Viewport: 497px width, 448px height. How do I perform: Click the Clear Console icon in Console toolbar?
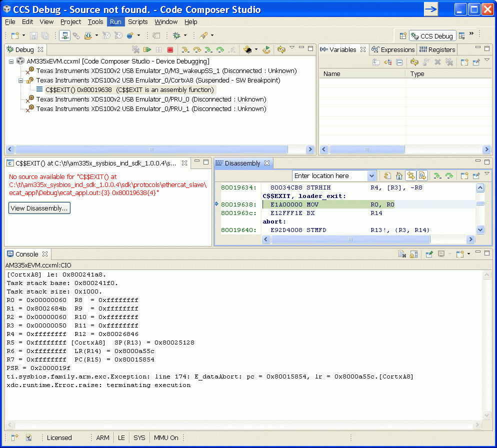point(402,254)
